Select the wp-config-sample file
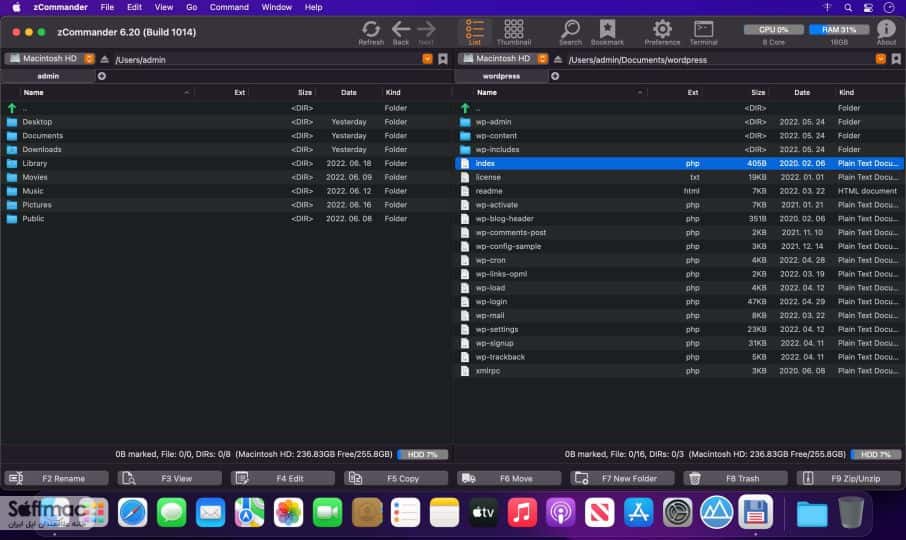Image resolution: width=906 pixels, height=540 pixels. (680, 247)
